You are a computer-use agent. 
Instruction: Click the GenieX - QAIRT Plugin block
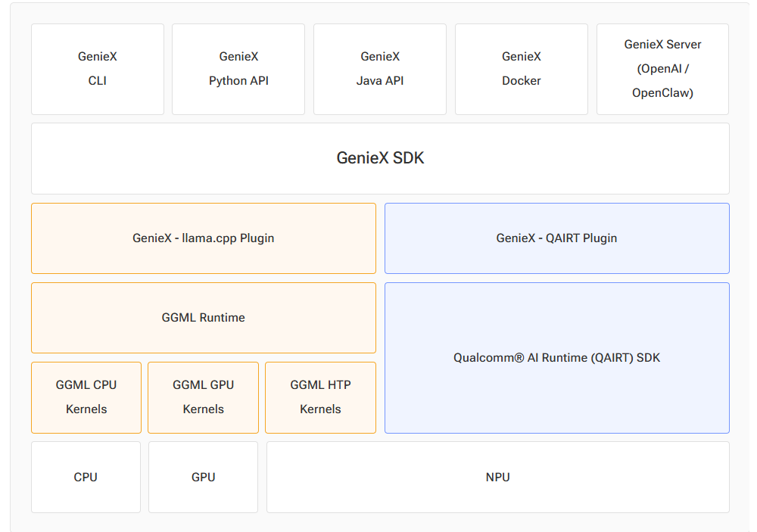[557, 238]
